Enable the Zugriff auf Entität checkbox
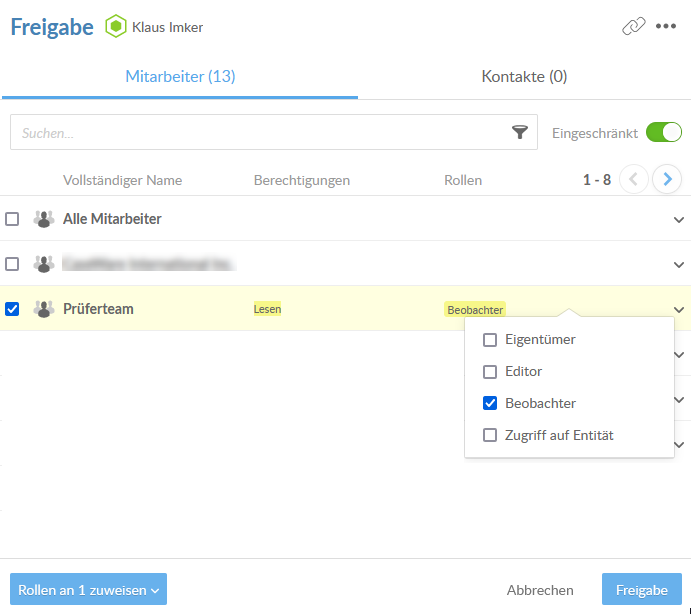Viewport: 691px width, 614px height. [x=490, y=435]
